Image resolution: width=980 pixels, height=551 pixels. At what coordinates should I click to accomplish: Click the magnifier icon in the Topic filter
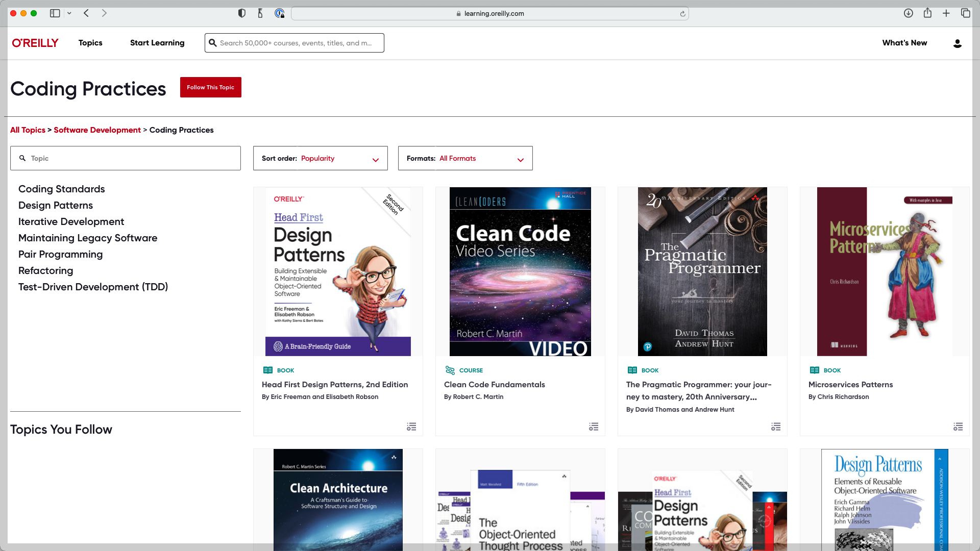point(22,158)
